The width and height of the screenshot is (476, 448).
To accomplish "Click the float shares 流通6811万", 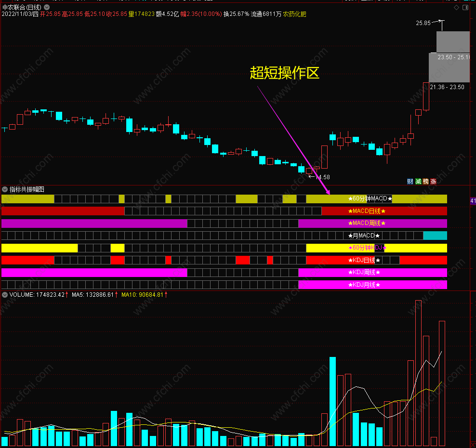I will 266,14.
